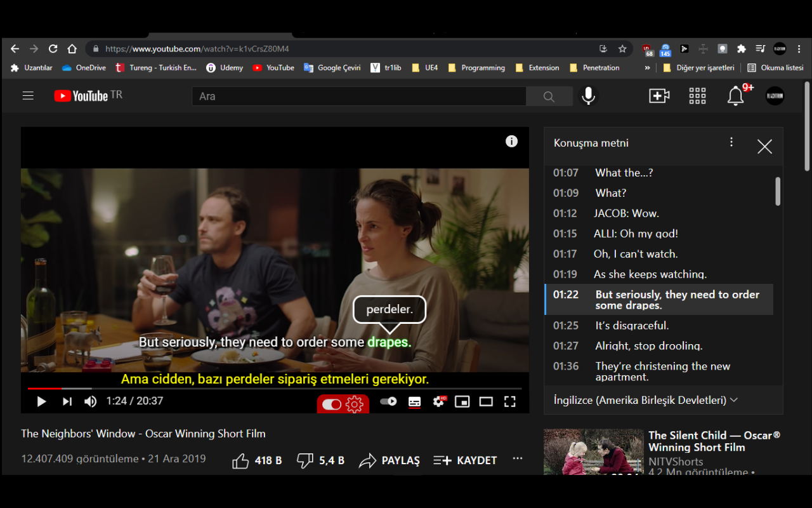Viewport: 812px width, 508px height.
Task: Open the browser home page
Action: [72, 49]
